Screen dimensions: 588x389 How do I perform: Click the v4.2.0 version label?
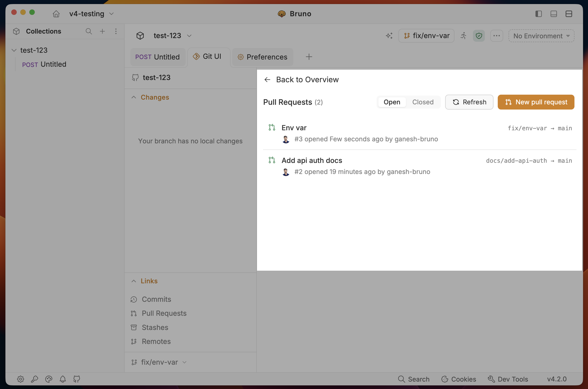(557, 379)
